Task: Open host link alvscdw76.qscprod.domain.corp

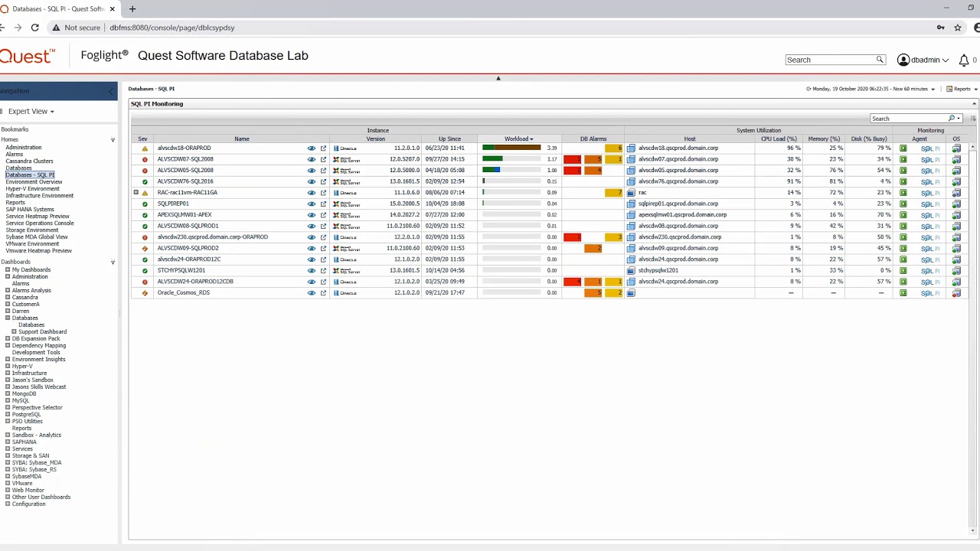Action: [678, 181]
